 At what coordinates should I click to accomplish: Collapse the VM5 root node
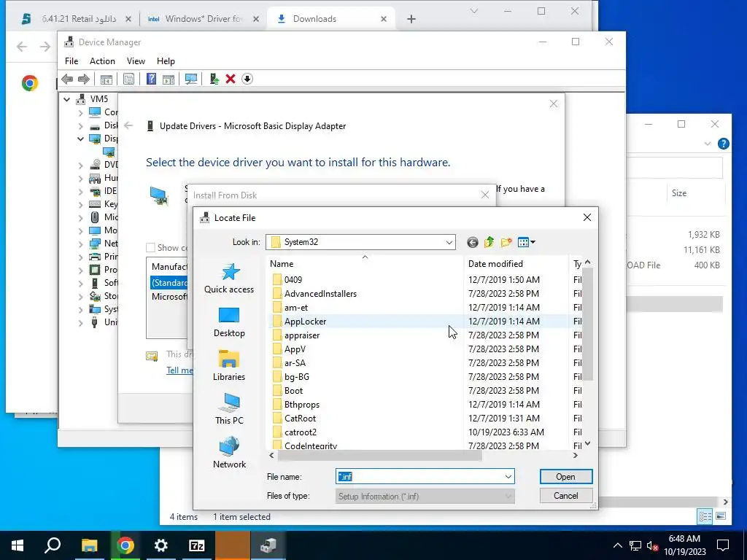pos(67,99)
